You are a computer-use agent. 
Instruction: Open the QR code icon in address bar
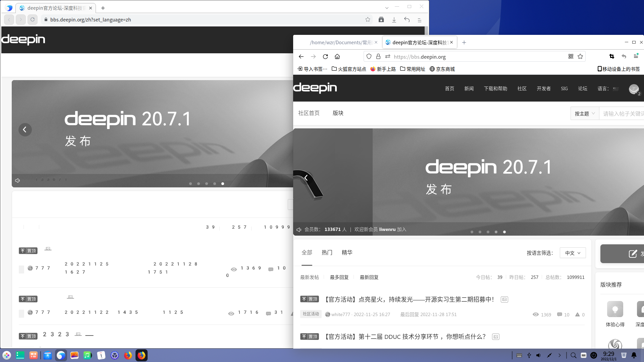[x=571, y=56]
